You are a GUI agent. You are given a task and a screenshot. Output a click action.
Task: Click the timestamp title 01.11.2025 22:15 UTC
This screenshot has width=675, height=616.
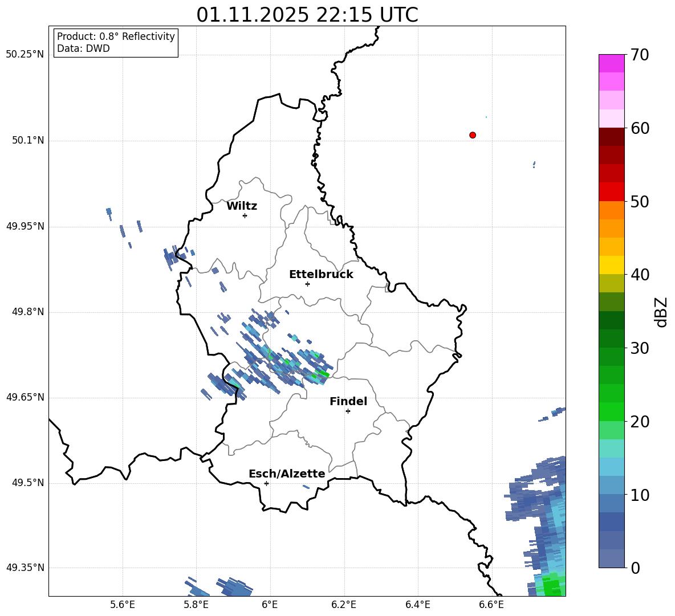(307, 15)
